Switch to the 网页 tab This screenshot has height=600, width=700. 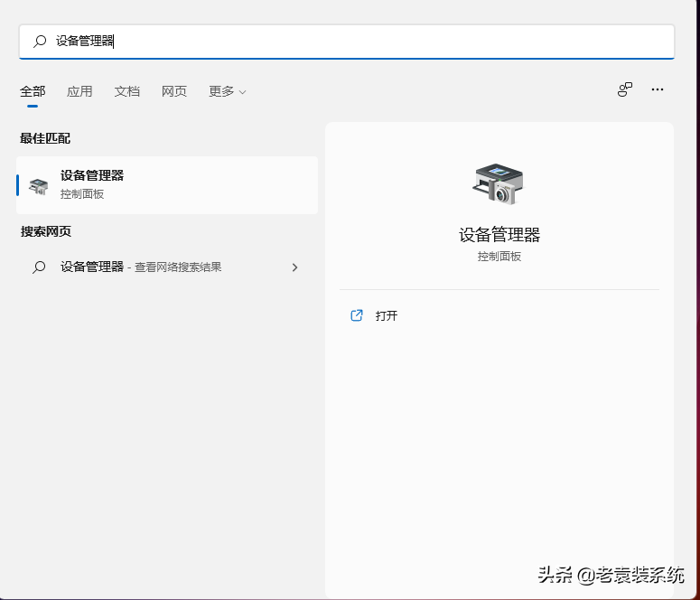pyautogui.click(x=174, y=91)
